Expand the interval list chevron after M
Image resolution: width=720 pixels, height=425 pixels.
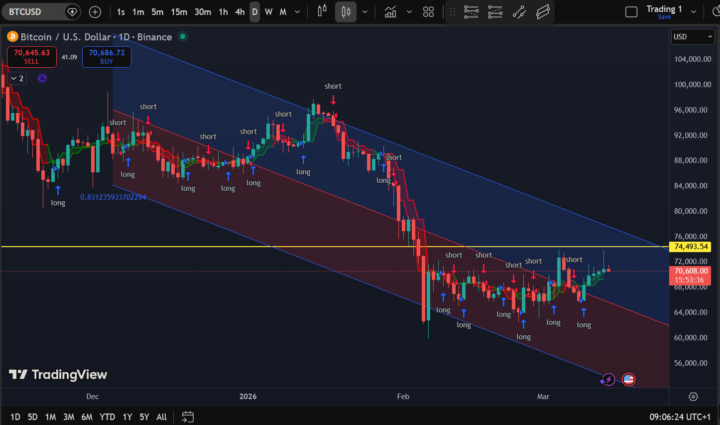click(x=297, y=12)
